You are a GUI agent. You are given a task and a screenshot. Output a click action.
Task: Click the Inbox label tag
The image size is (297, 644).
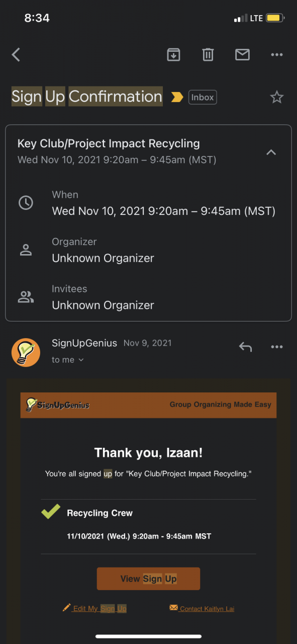pyautogui.click(x=203, y=97)
